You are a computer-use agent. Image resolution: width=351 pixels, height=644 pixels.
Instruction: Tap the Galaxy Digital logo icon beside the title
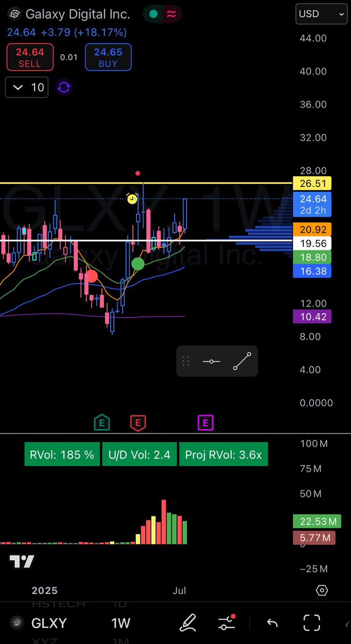(x=15, y=14)
